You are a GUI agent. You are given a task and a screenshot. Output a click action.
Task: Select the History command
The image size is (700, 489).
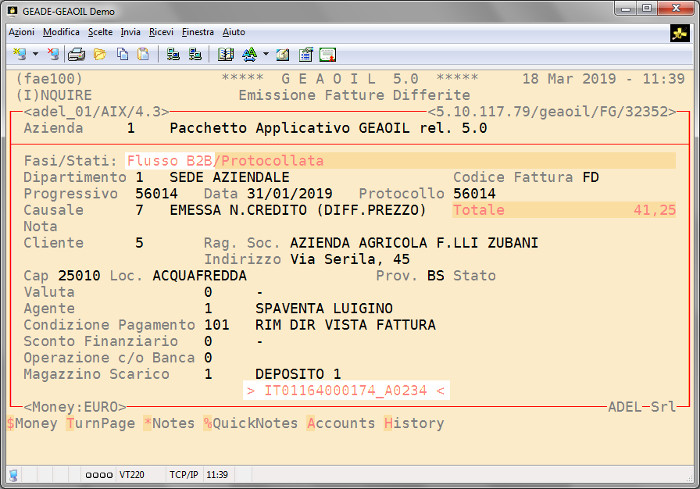[414, 423]
